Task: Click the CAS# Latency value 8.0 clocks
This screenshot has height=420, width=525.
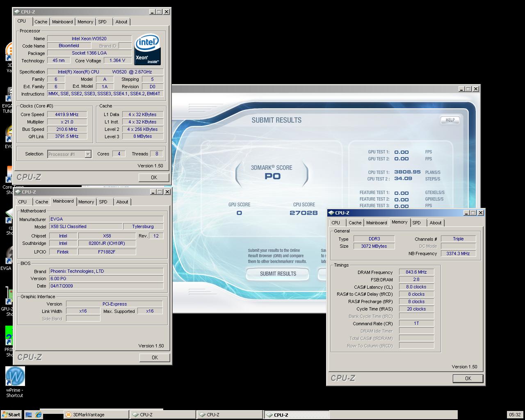Action: (x=416, y=287)
